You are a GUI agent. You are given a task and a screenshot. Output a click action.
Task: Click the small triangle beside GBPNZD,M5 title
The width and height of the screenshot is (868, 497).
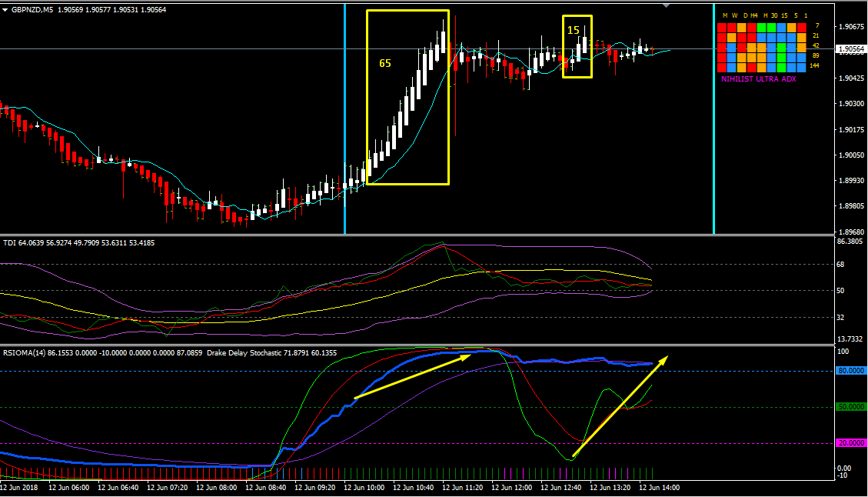pyautogui.click(x=5, y=9)
